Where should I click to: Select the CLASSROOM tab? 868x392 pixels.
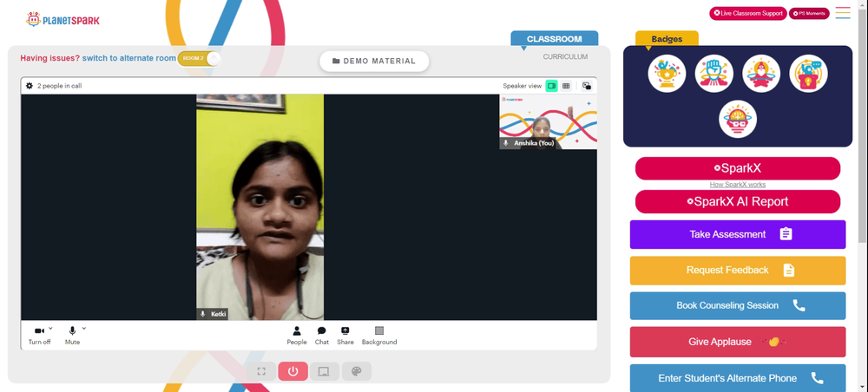pyautogui.click(x=554, y=39)
